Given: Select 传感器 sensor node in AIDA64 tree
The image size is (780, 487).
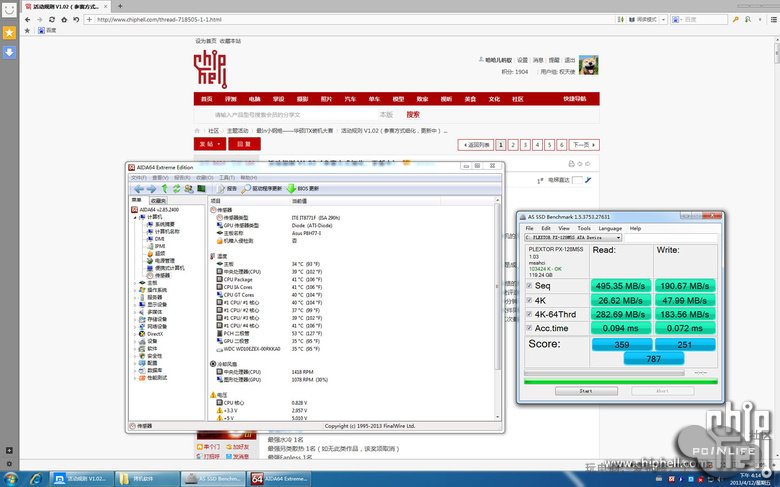Looking at the screenshot, I should pyautogui.click(x=158, y=275).
